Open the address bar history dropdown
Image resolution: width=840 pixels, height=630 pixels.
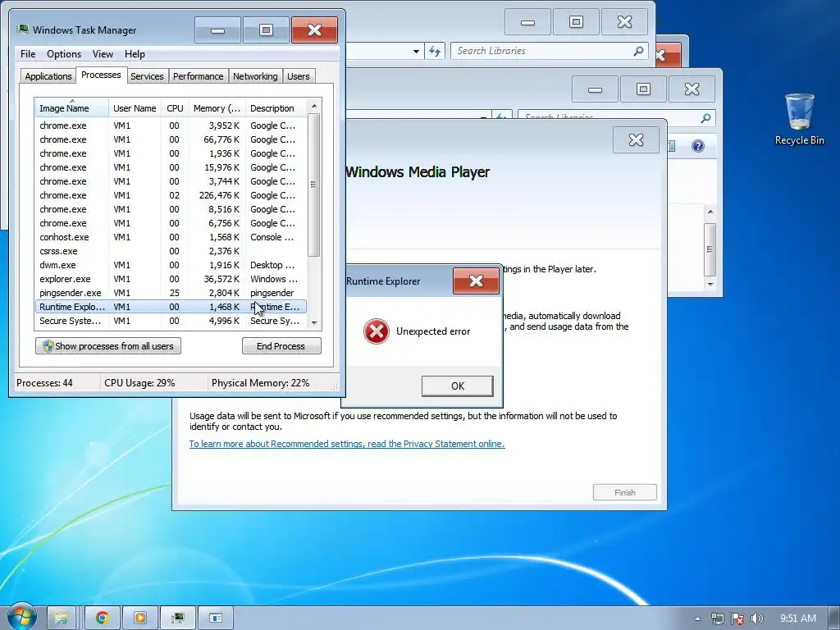click(416, 52)
